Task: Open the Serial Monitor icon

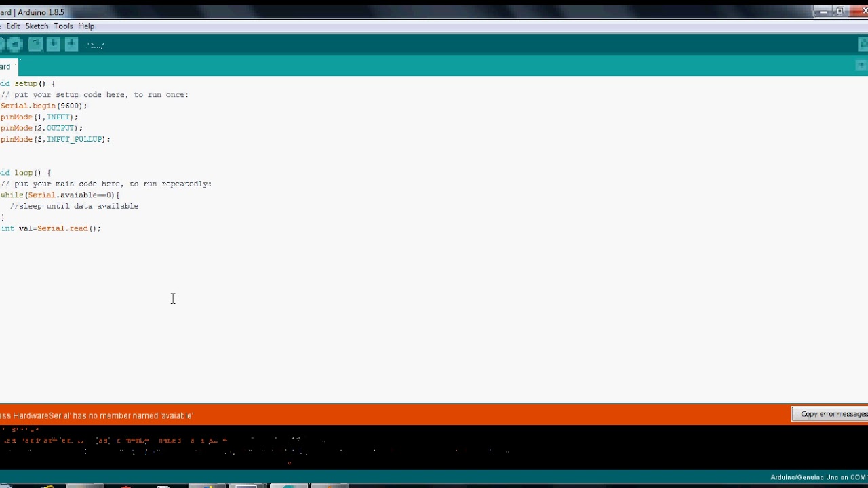Action: [863, 45]
